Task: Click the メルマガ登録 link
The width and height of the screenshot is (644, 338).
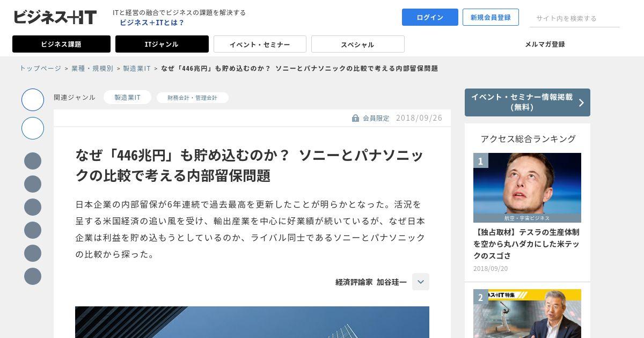Action: (545, 44)
